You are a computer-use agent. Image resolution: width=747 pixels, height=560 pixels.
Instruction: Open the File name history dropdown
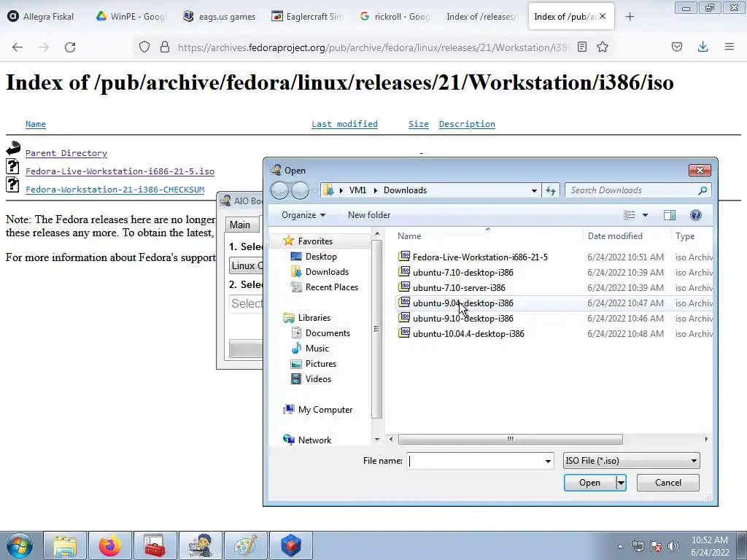pyautogui.click(x=548, y=461)
